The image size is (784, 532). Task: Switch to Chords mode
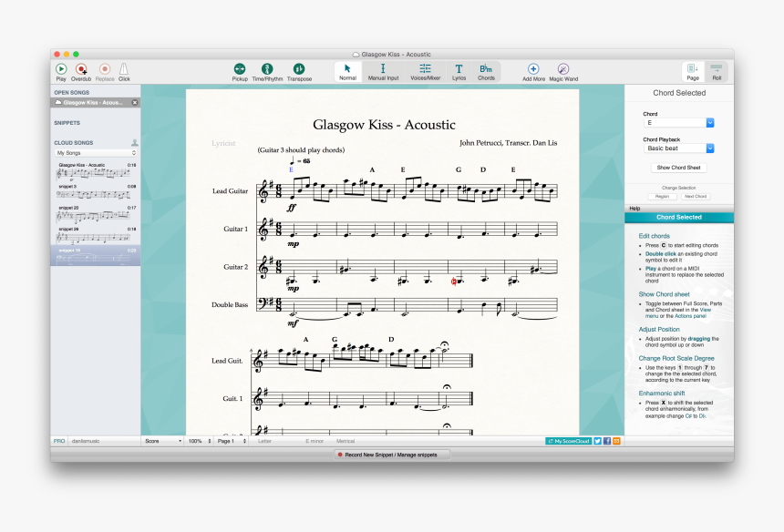486,72
